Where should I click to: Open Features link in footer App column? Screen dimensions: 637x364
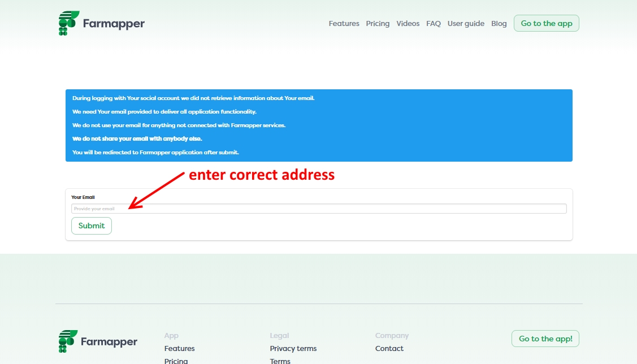point(179,348)
